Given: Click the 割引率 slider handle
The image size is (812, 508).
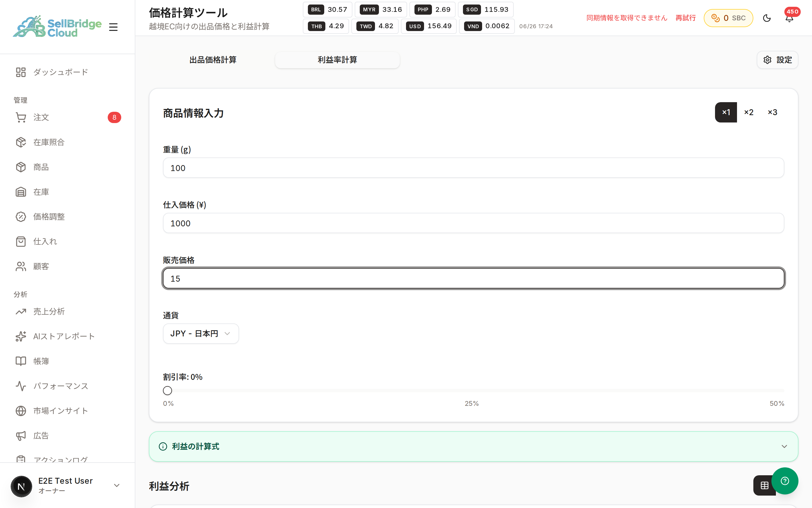Looking at the screenshot, I should [x=167, y=391].
